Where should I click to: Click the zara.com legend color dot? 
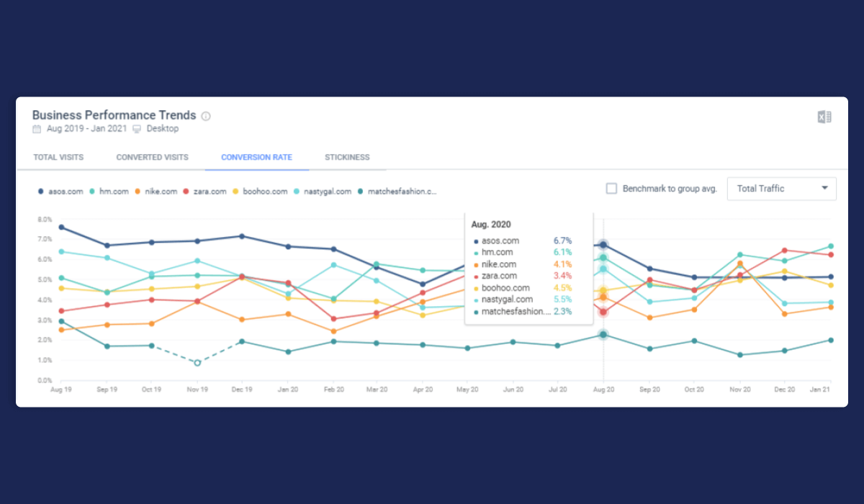pyautogui.click(x=186, y=192)
